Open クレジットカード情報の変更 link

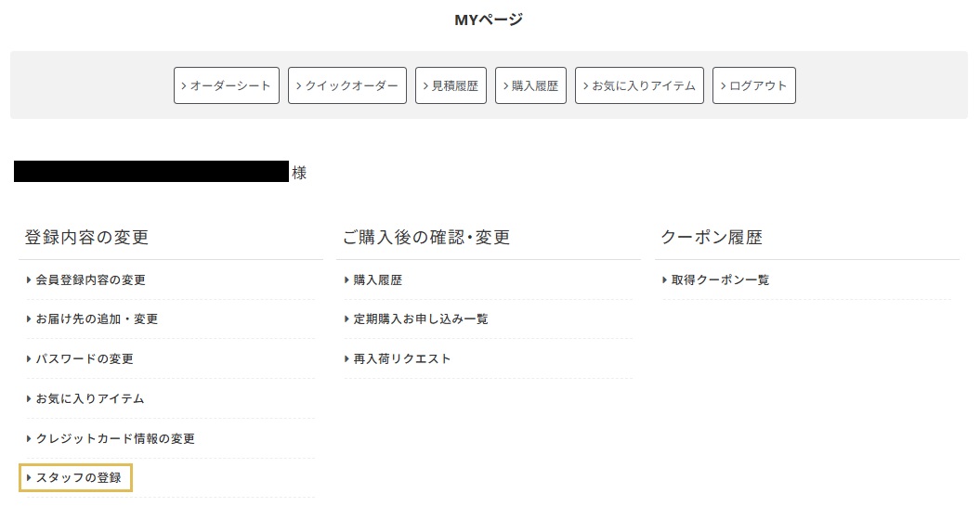[115, 439]
